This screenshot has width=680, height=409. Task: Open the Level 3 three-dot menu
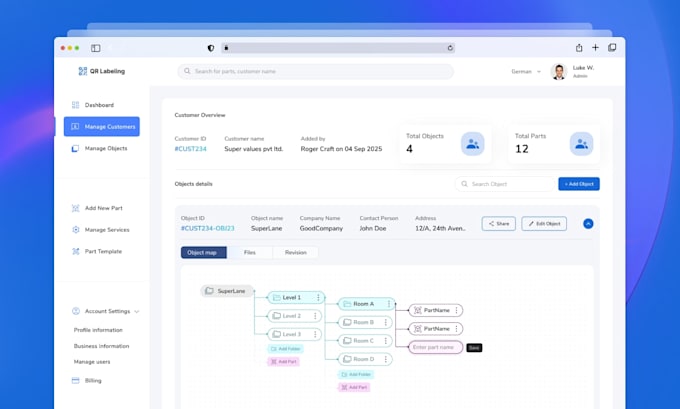[315, 334]
